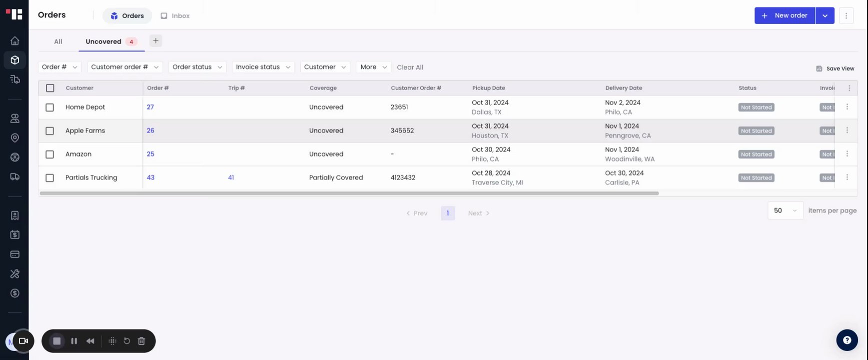
Task: Select page 1 in pagination
Action: (448, 213)
